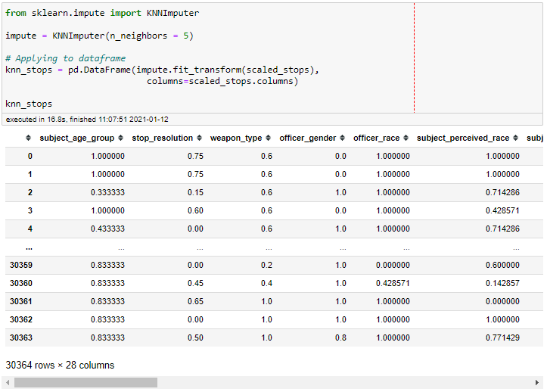
Task: Click the 0.2 weapon_type value in row 30359
Action: 266,265
